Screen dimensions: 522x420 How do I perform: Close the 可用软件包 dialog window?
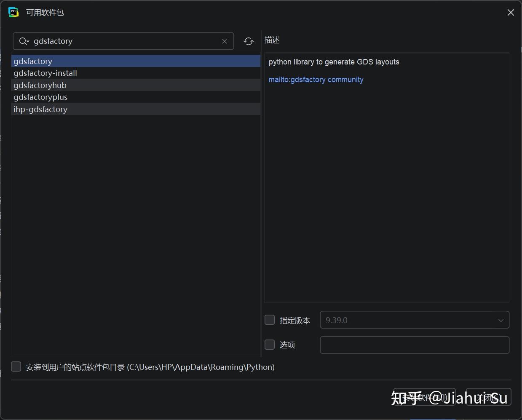(511, 13)
